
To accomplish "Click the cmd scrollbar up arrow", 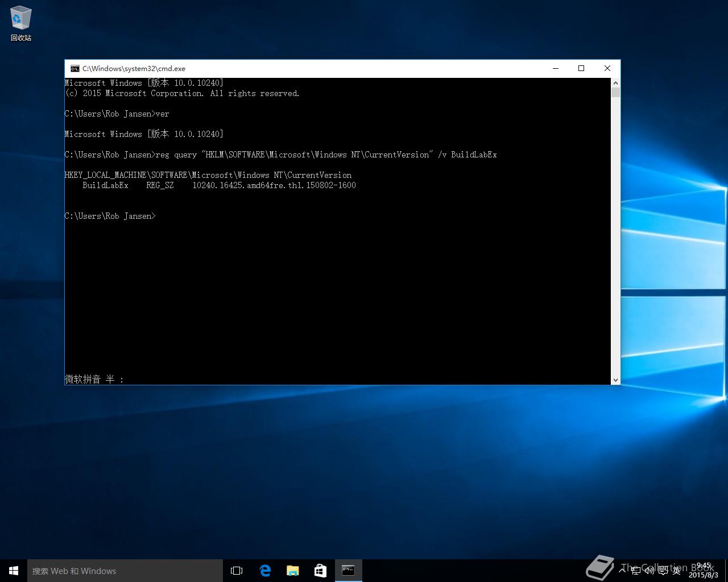I will 615,83.
